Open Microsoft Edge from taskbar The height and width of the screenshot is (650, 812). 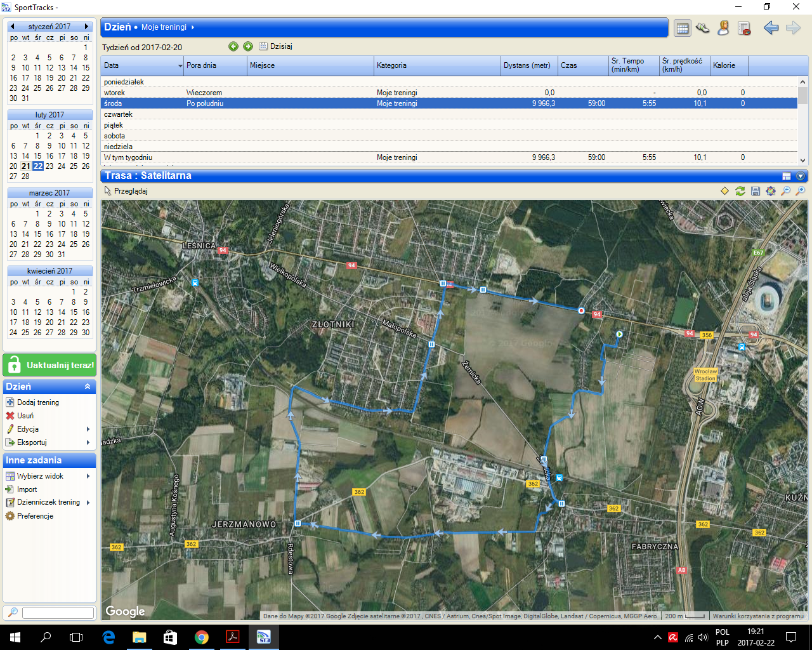[108, 637]
